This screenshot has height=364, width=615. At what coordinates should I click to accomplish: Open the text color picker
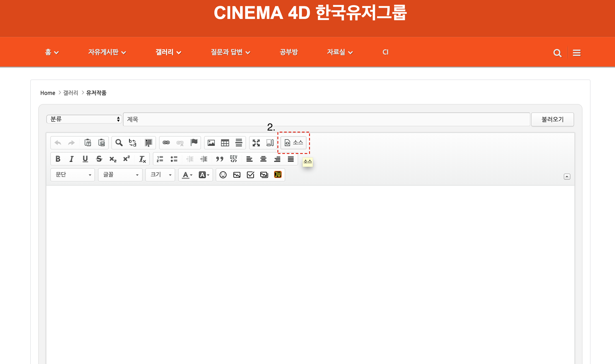pos(187,175)
